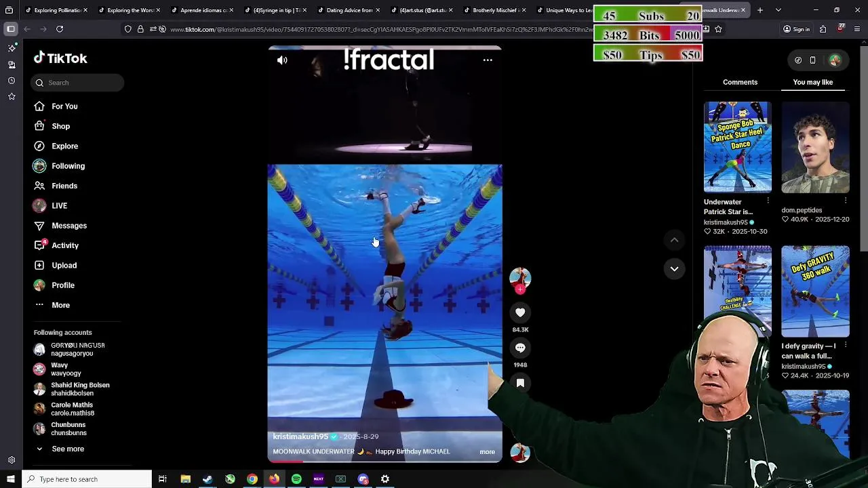The width and height of the screenshot is (868, 488).
Task: Switch to the Brotherly Mischief tab
Action: (x=496, y=10)
